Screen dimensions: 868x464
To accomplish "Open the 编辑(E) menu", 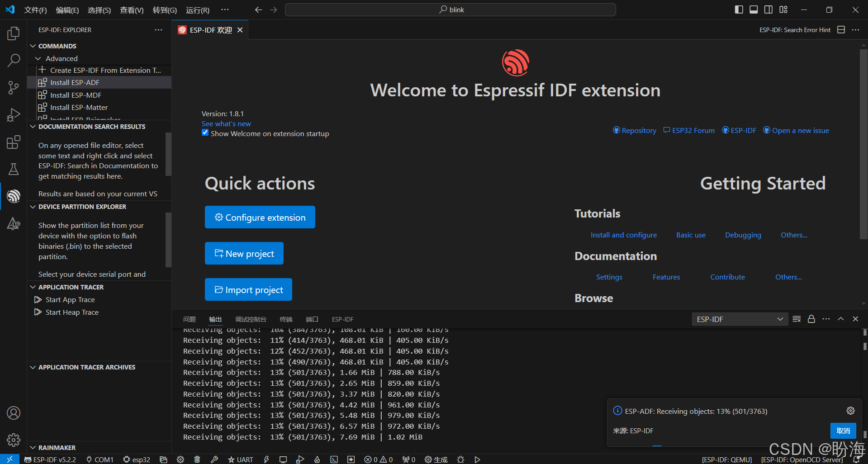I will (67, 10).
